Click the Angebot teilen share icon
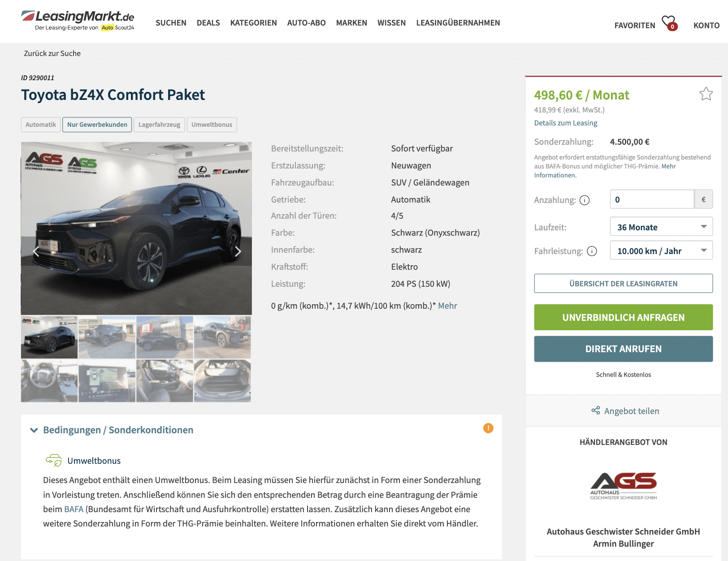 (x=595, y=410)
